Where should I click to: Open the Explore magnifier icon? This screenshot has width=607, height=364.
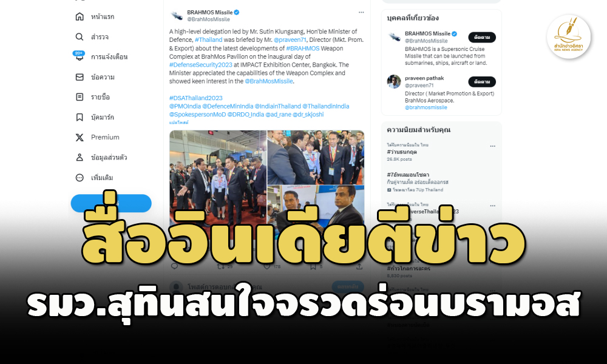click(x=80, y=37)
